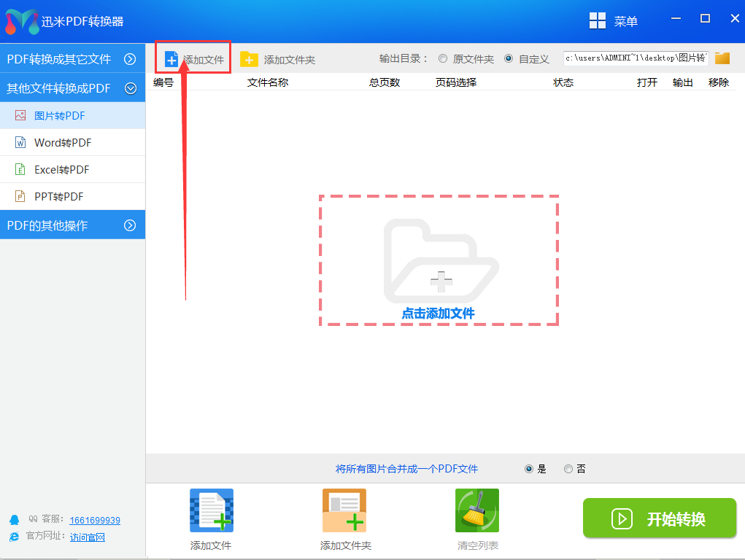The height and width of the screenshot is (560, 745).
Task: Select the original folder radio button
Action: 443,59
